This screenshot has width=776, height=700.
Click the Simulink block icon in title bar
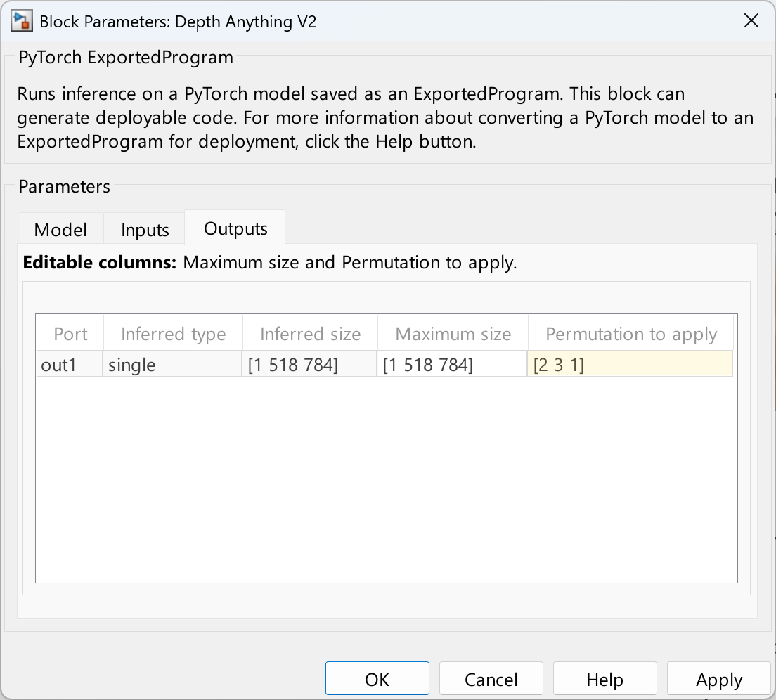[x=21, y=21]
